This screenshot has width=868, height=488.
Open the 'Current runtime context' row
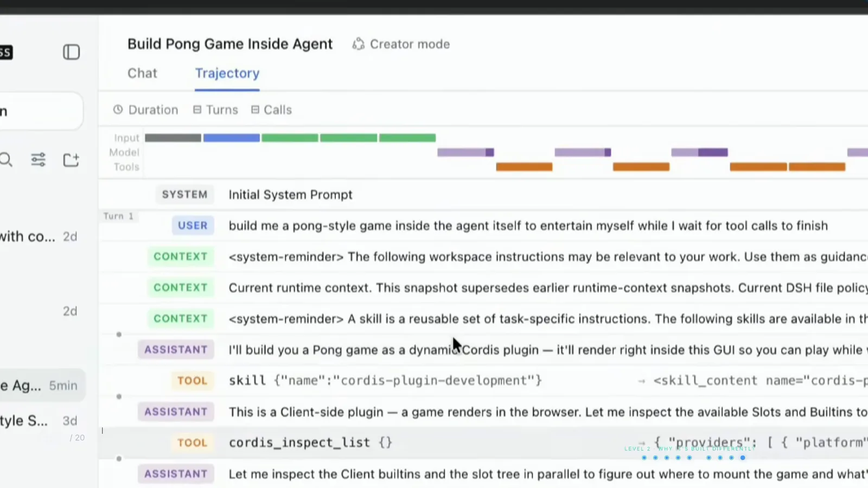coord(483,287)
